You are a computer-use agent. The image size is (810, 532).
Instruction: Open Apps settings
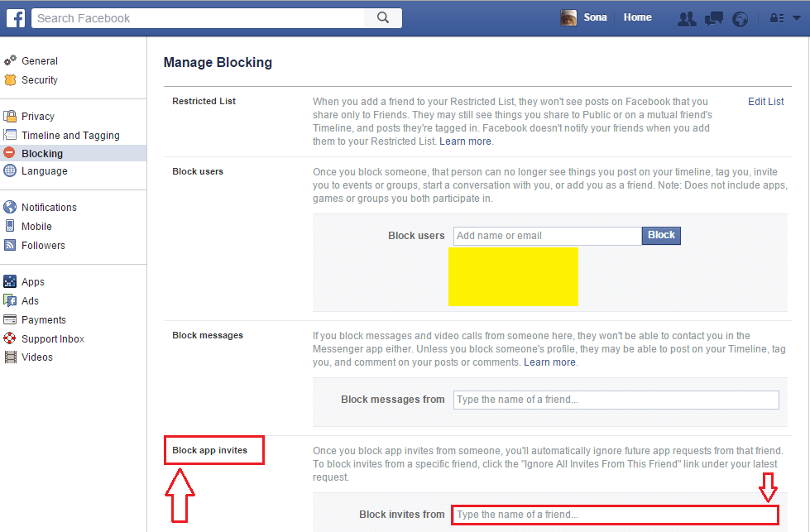coord(32,282)
